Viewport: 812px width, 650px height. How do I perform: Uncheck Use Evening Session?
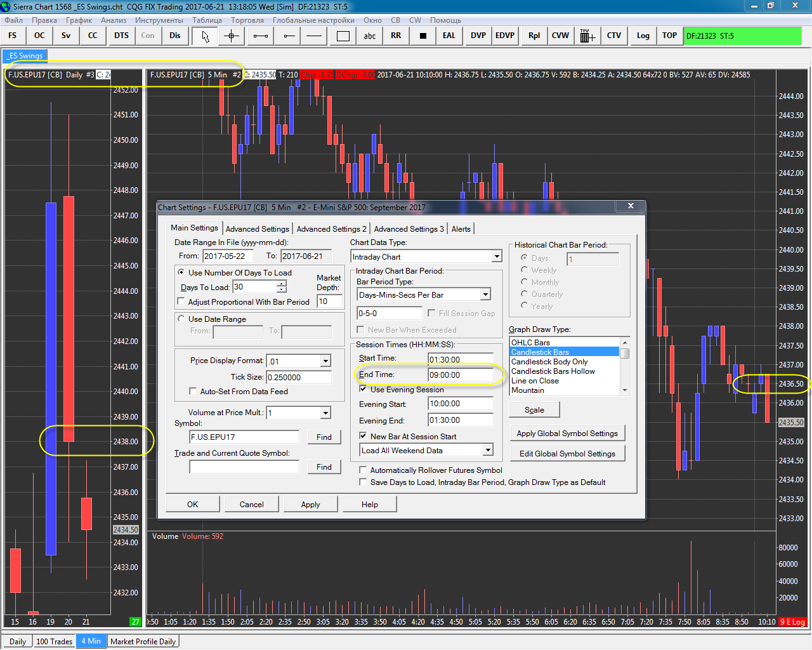tap(363, 389)
